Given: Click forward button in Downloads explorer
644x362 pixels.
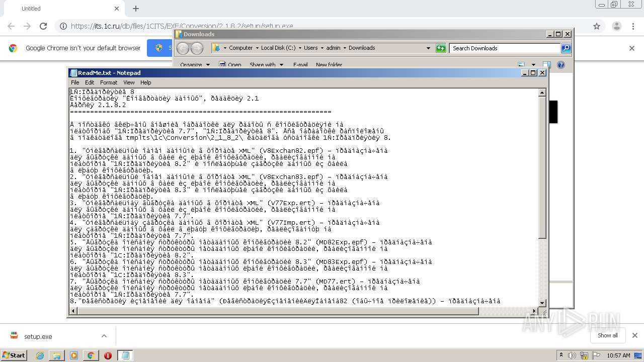Looking at the screenshot, I should pos(197,48).
